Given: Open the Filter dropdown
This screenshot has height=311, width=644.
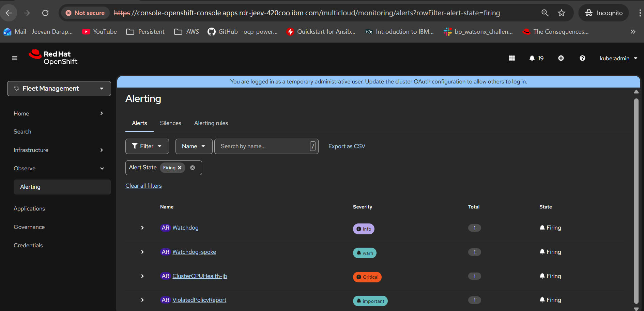Looking at the screenshot, I should click(x=147, y=146).
